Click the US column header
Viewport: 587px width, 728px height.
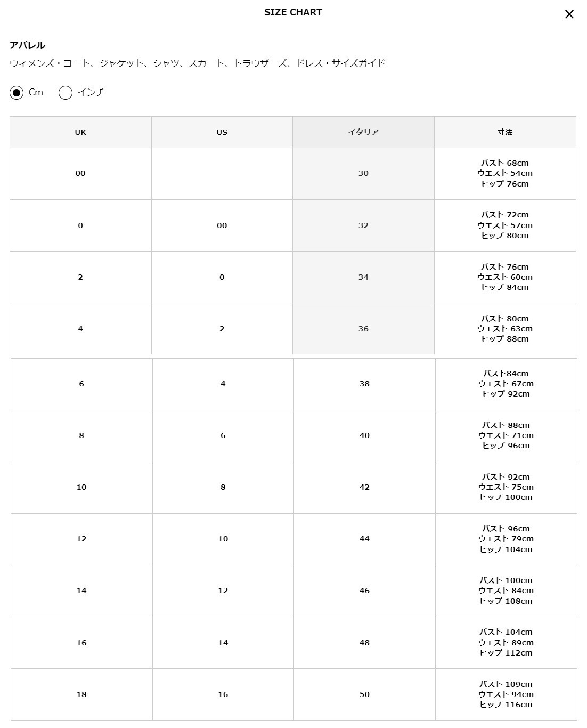222,132
